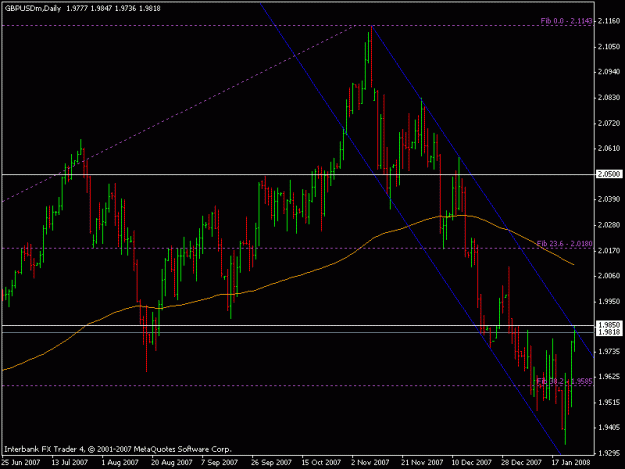The width and height of the screenshot is (625, 469).
Task: Select the Fib 38.2 - 1.9585 label
Action: pyautogui.click(x=564, y=381)
